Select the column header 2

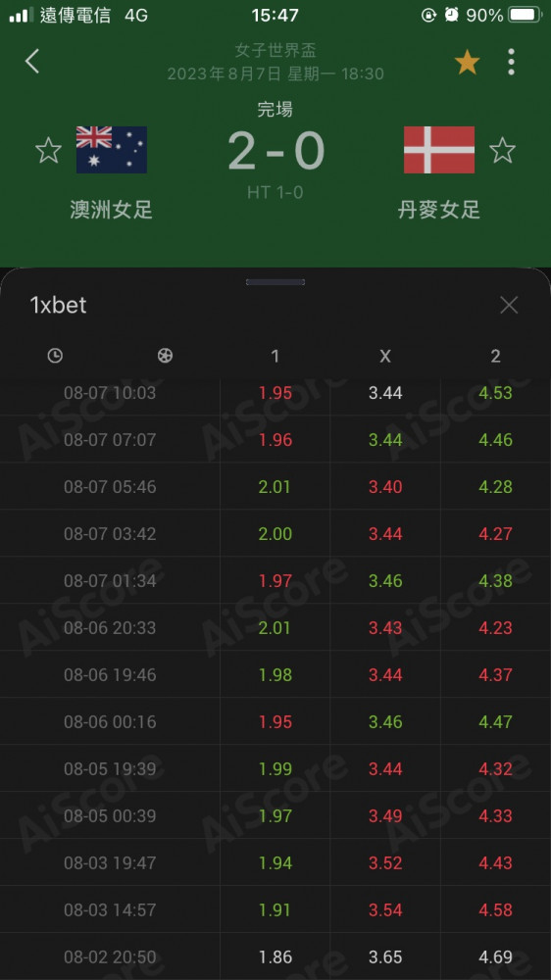[495, 356]
